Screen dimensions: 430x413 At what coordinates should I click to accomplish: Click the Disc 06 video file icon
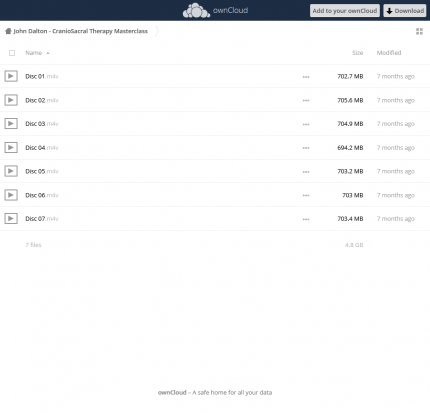click(x=11, y=195)
